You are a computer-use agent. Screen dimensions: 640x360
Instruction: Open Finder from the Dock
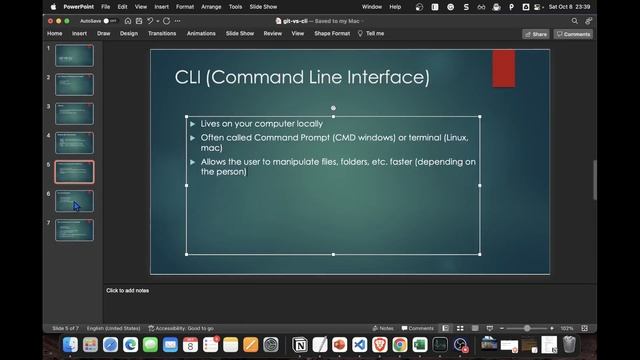(70, 345)
